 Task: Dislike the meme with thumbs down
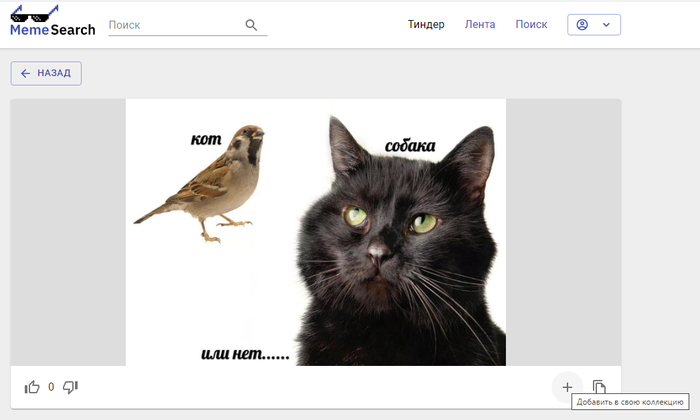70,387
